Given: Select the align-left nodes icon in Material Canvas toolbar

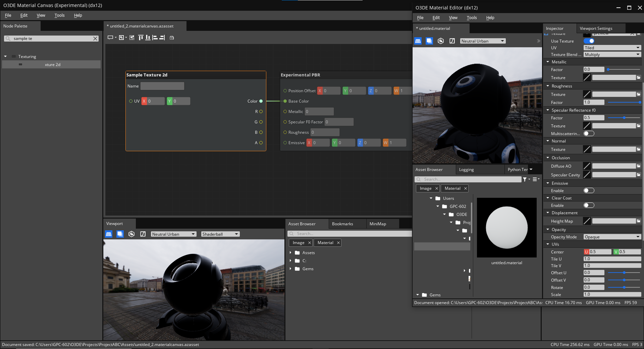Looking at the screenshot, I should pos(155,38).
